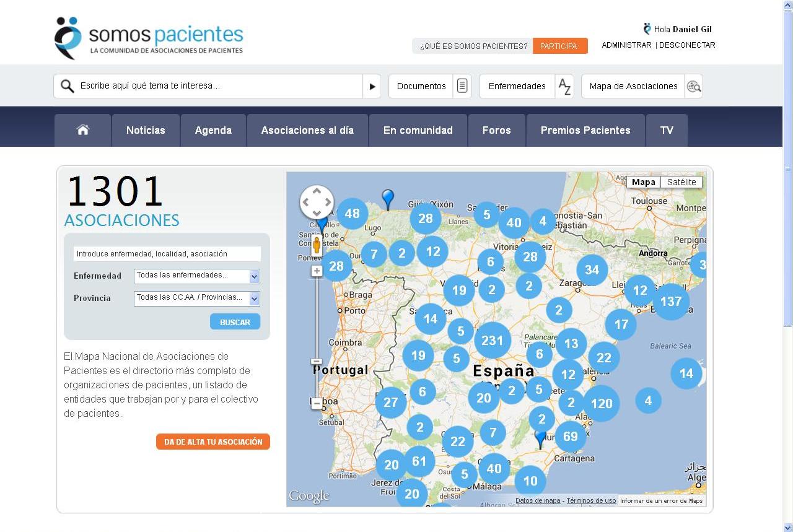Viewport: 793px width, 532px height.
Task: Click the blue pin marker near Murcia
Action: pyautogui.click(x=540, y=439)
